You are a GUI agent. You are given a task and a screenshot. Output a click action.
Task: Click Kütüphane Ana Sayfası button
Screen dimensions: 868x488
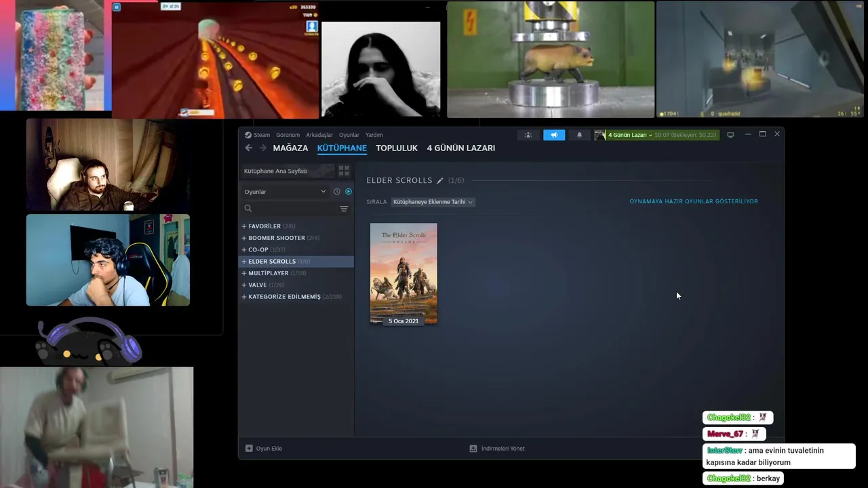289,171
